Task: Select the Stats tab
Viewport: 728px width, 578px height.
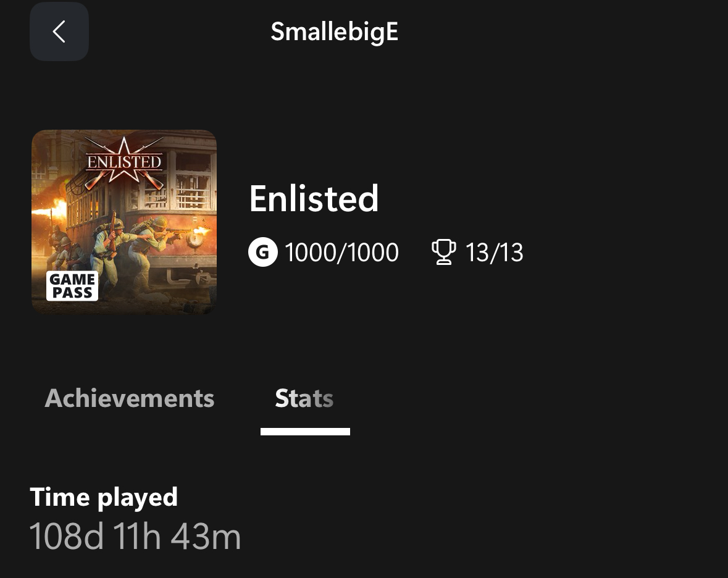Action: coord(304,398)
